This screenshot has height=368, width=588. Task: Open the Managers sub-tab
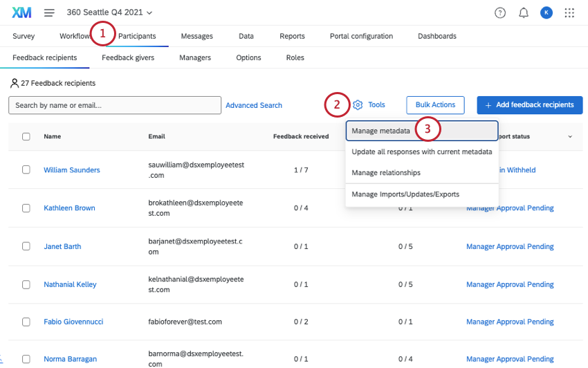tap(195, 57)
